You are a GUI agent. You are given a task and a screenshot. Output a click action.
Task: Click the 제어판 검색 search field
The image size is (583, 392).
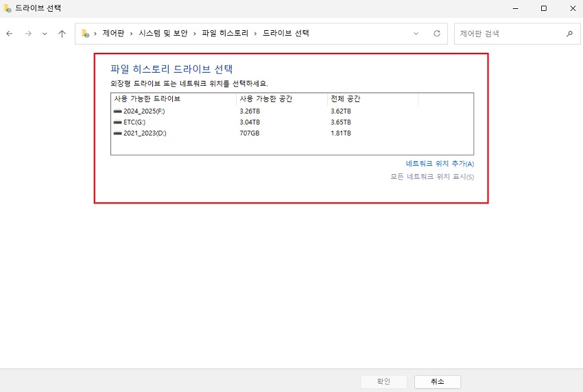point(508,34)
